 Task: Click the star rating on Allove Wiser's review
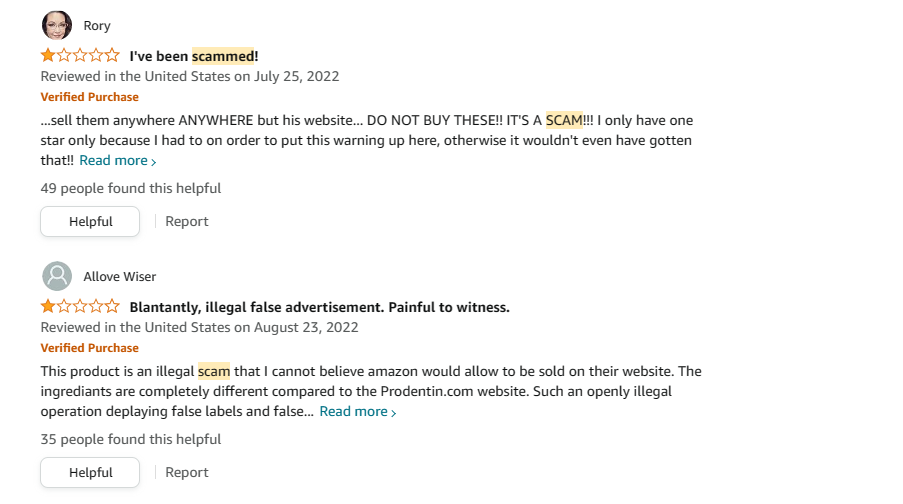[x=80, y=307]
